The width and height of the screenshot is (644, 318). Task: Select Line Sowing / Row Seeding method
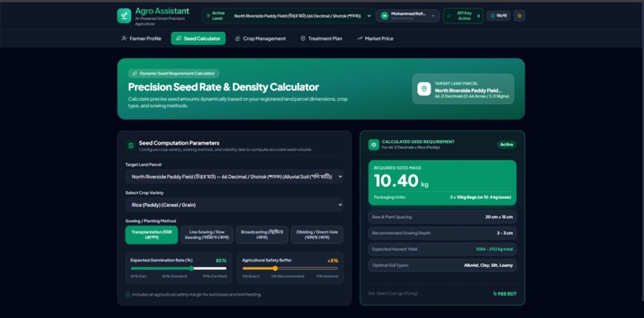[x=207, y=235]
